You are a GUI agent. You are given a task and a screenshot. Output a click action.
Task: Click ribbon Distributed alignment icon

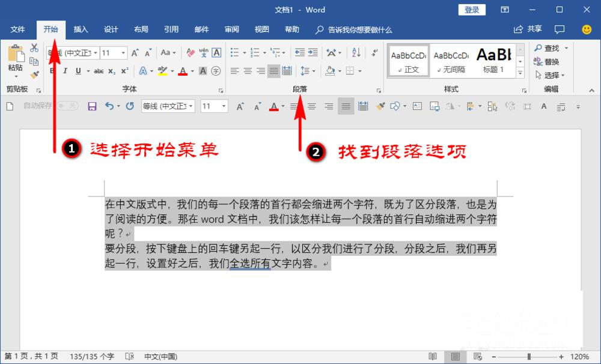287,71
